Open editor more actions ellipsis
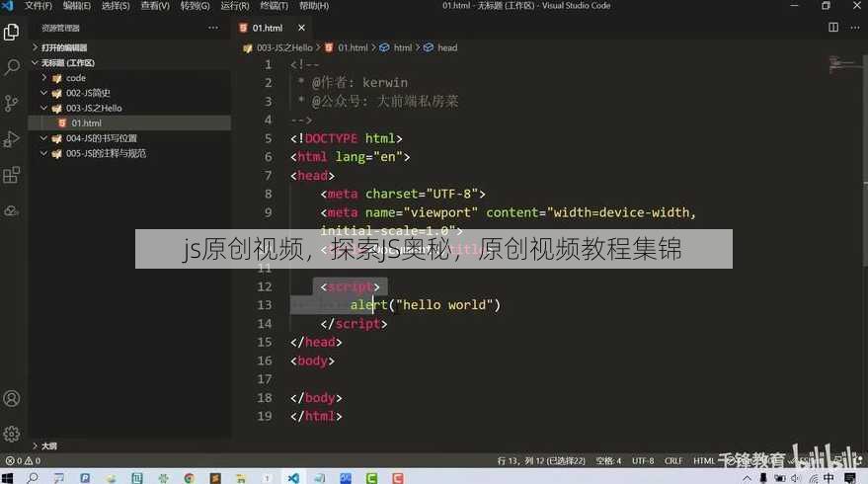 pyautogui.click(x=855, y=27)
